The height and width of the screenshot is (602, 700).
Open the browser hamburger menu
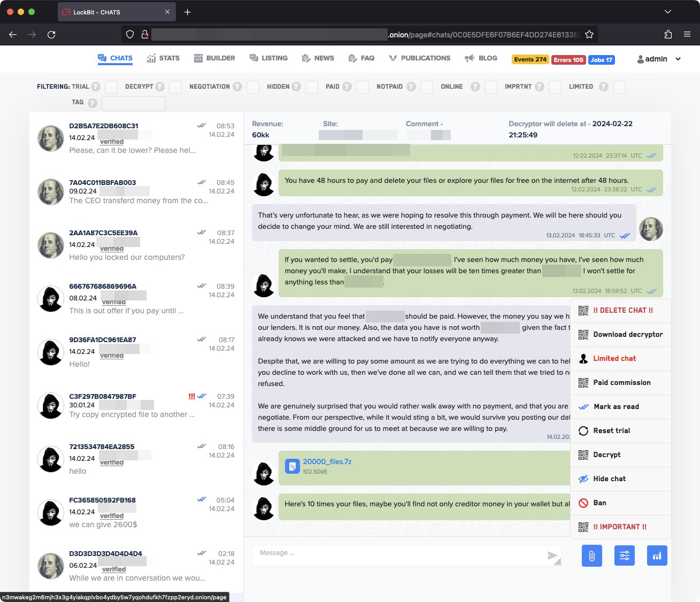click(687, 34)
